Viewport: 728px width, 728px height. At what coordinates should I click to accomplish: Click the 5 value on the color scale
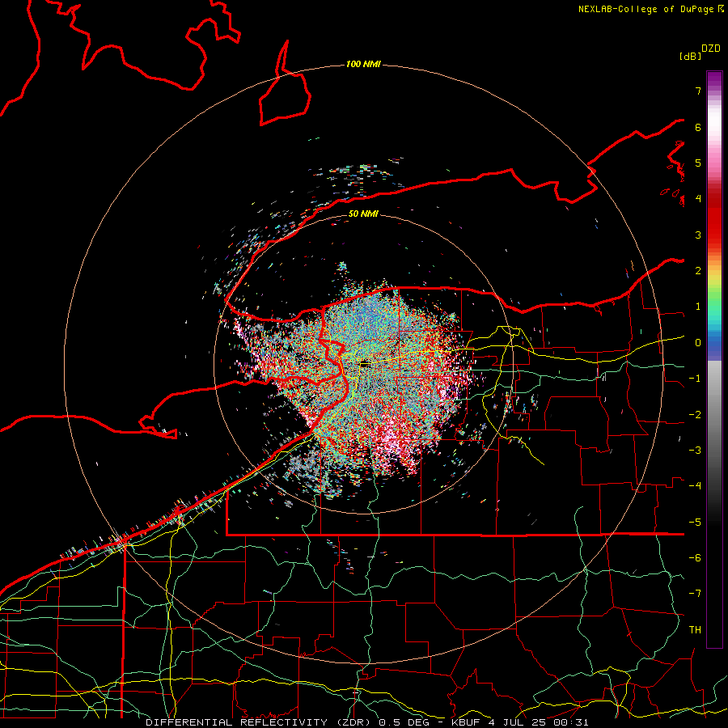pyautogui.click(x=698, y=163)
